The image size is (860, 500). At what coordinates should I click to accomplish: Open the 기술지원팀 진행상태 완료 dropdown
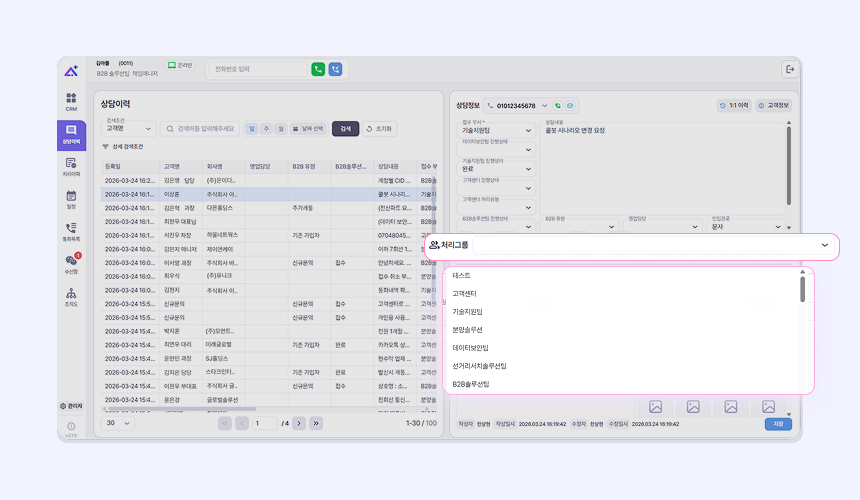coord(496,168)
